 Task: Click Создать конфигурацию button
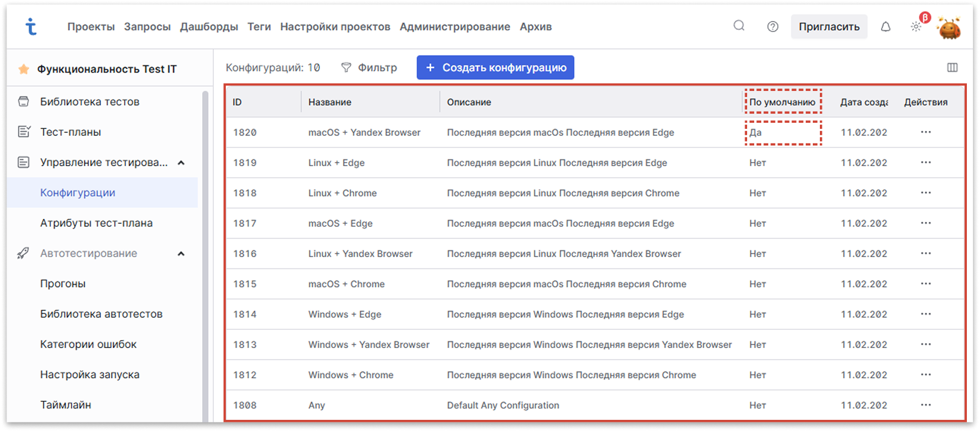pos(495,68)
